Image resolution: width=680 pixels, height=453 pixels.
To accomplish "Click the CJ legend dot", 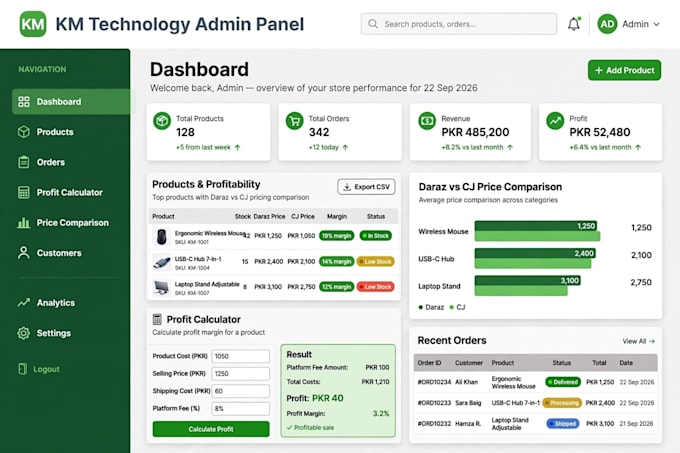I will (452, 307).
